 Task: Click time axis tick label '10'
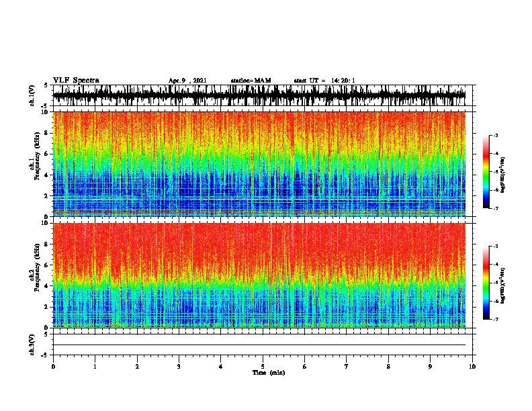(x=472, y=367)
